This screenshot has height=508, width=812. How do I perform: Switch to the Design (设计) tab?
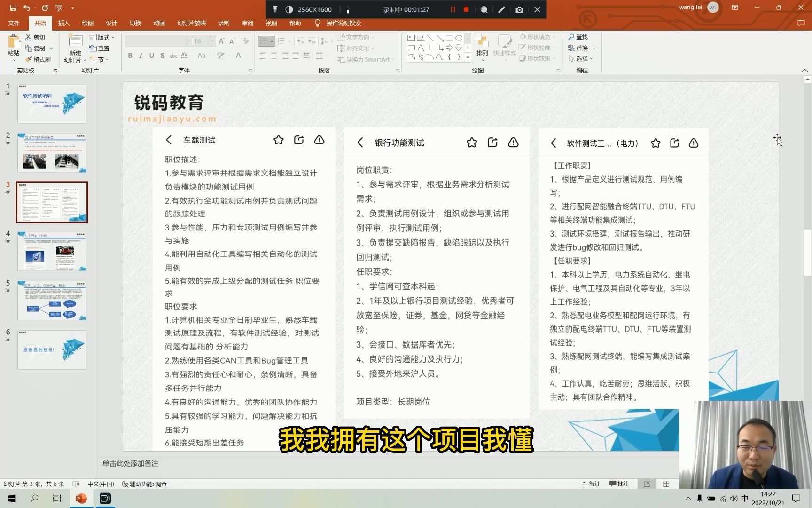coord(111,23)
